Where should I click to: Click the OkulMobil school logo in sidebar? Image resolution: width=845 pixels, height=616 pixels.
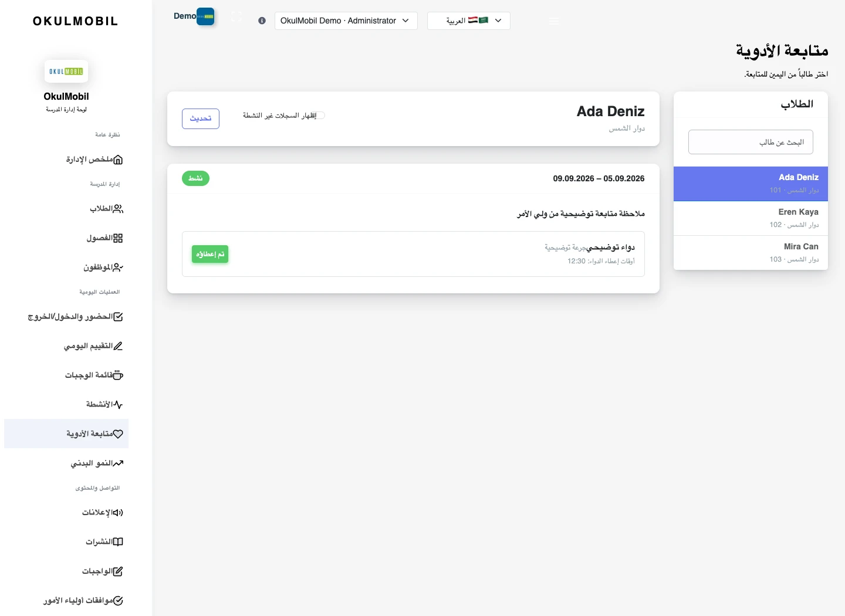66,72
